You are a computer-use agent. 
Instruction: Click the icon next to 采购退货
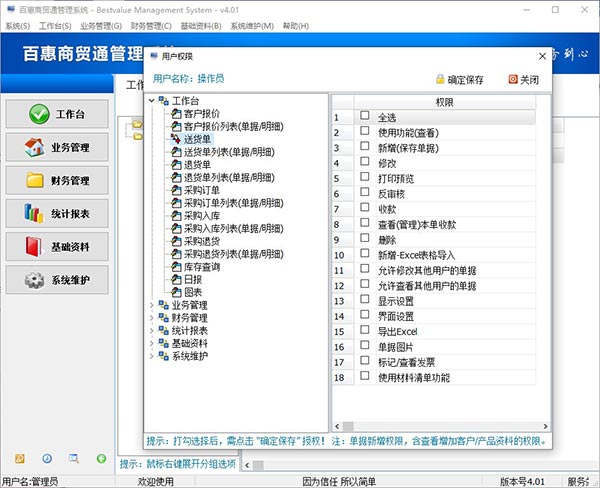click(x=176, y=241)
